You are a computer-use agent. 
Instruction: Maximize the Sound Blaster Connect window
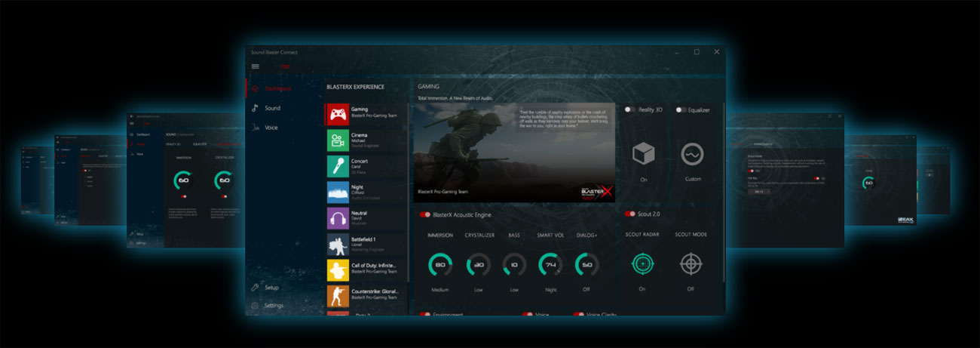point(697,52)
